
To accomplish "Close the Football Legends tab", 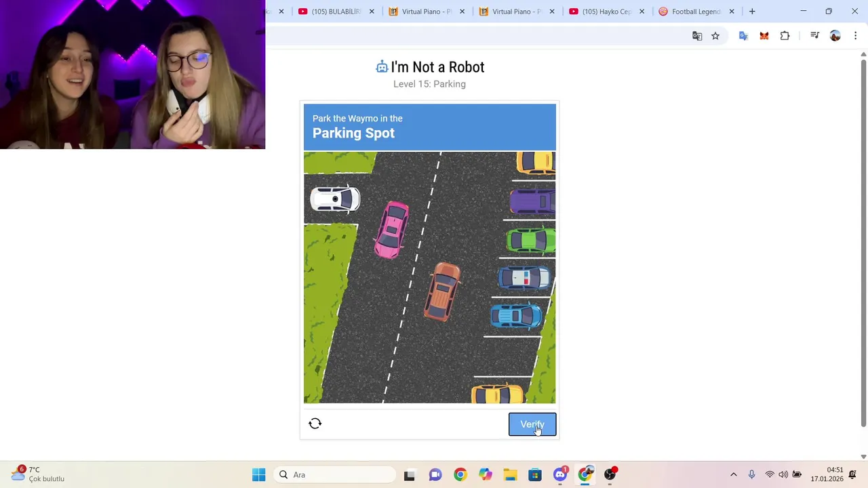I will pos(732,12).
